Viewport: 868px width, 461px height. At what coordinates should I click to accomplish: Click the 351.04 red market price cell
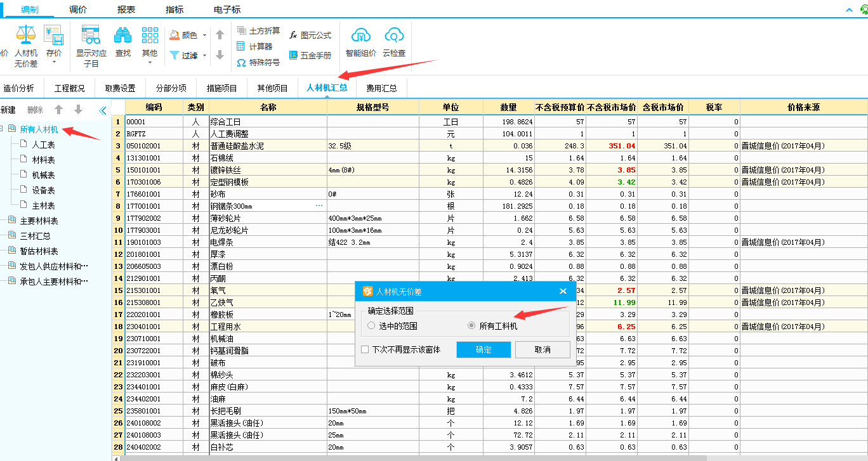point(612,146)
